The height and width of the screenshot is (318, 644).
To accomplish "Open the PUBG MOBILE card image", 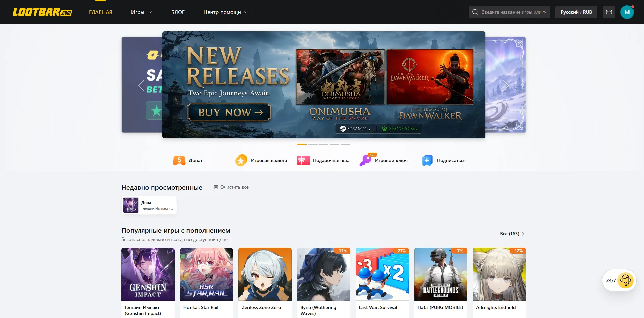I will (441, 274).
